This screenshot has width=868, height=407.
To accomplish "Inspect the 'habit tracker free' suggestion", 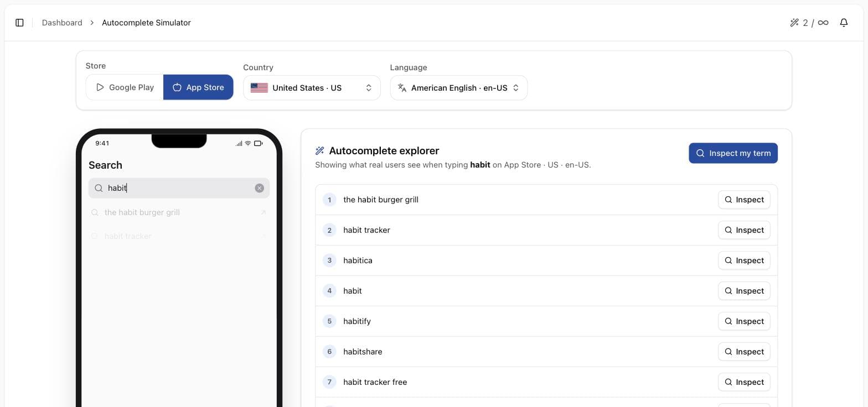I will pyautogui.click(x=744, y=382).
